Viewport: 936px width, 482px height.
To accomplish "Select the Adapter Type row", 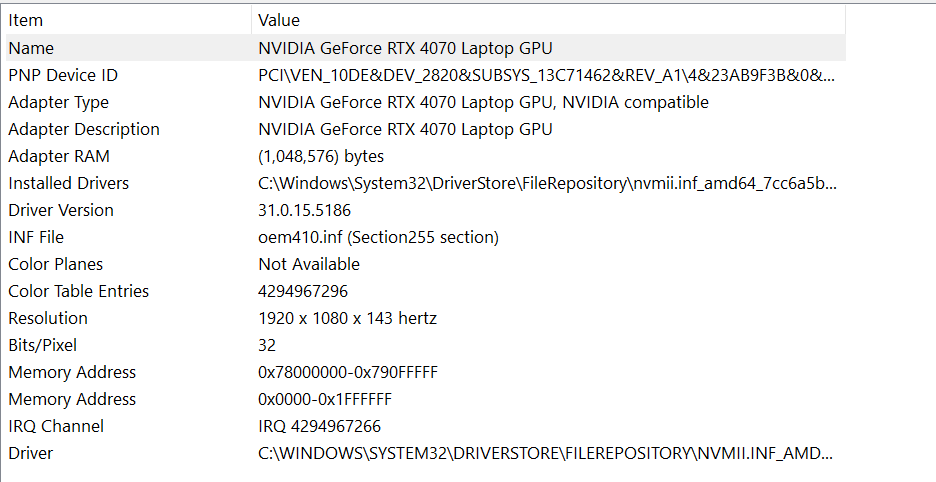I will point(426,102).
